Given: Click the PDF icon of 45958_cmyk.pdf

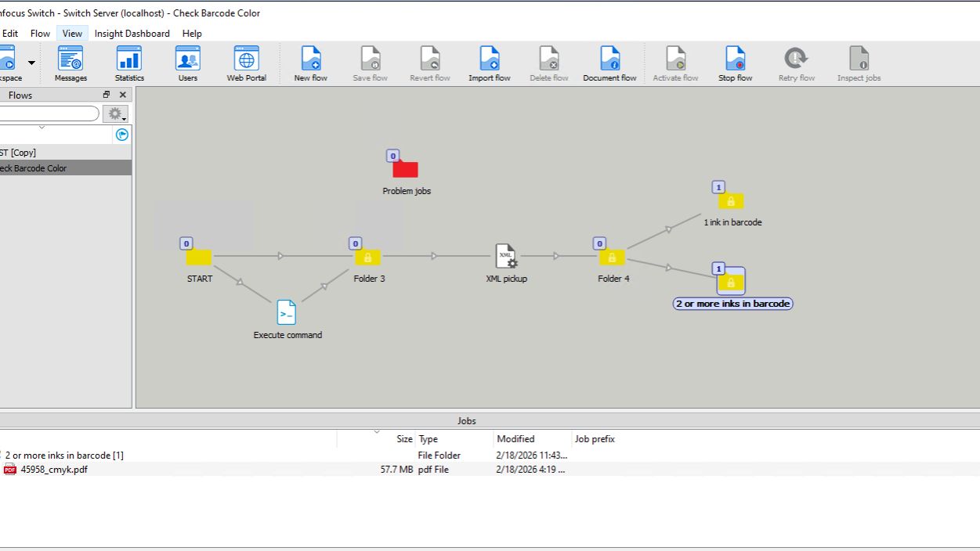Looking at the screenshot, I should (10, 470).
